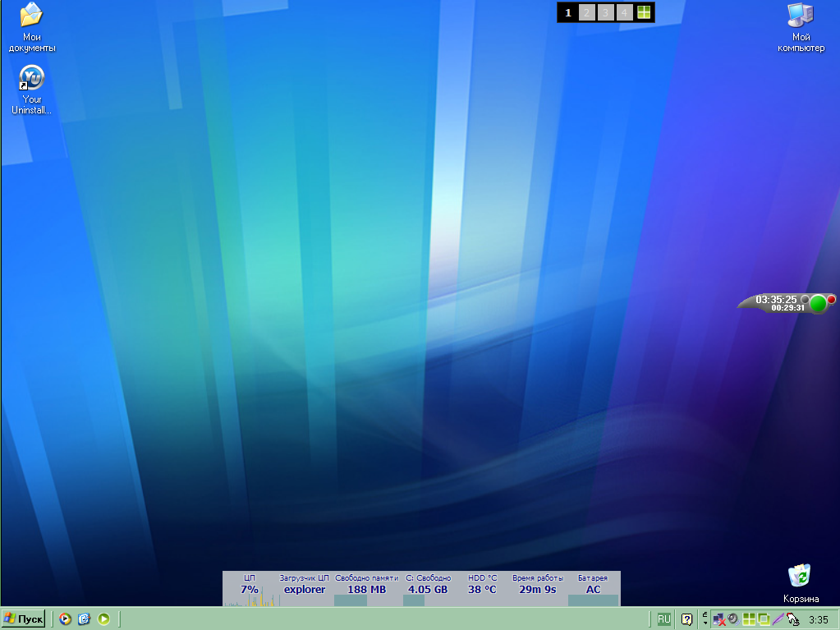Launch Windows Media Player from quick launch
This screenshot has width=840, height=630.
tap(65, 619)
